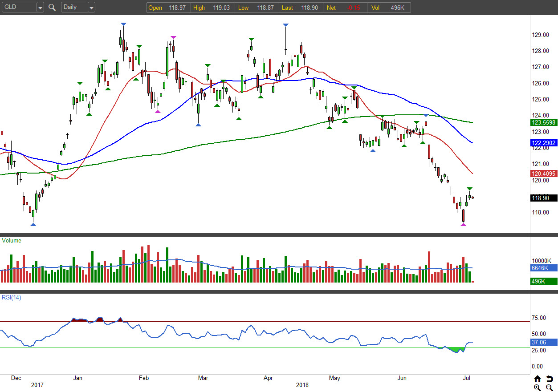Click the symbol search magnifier icon

point(52,8)
